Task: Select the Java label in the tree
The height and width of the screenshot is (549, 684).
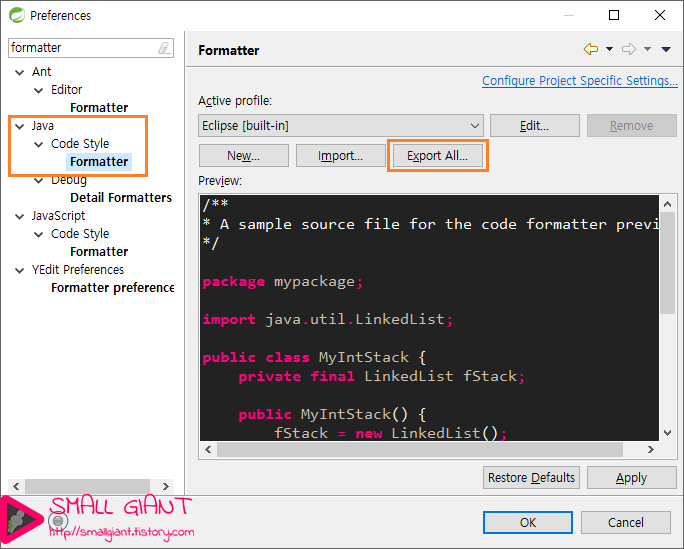Action: click(x=43, y=126)
